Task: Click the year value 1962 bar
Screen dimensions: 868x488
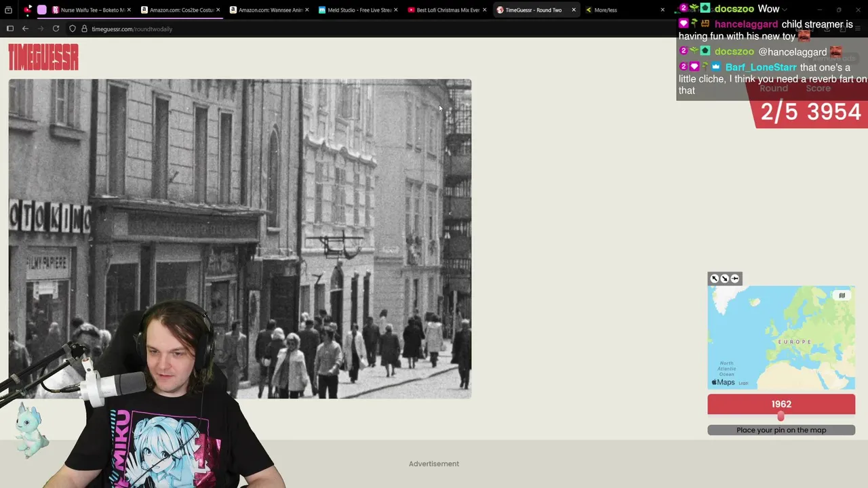Action: coord(781,404)
